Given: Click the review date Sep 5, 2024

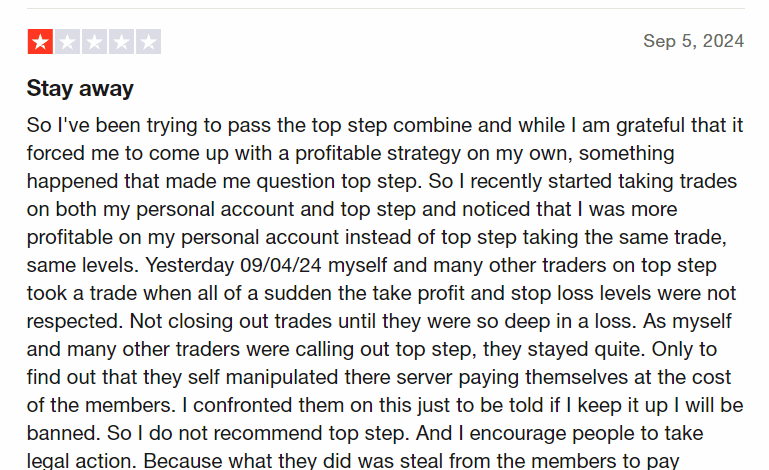Looking at the screenshot, I should tap(693, 41).
